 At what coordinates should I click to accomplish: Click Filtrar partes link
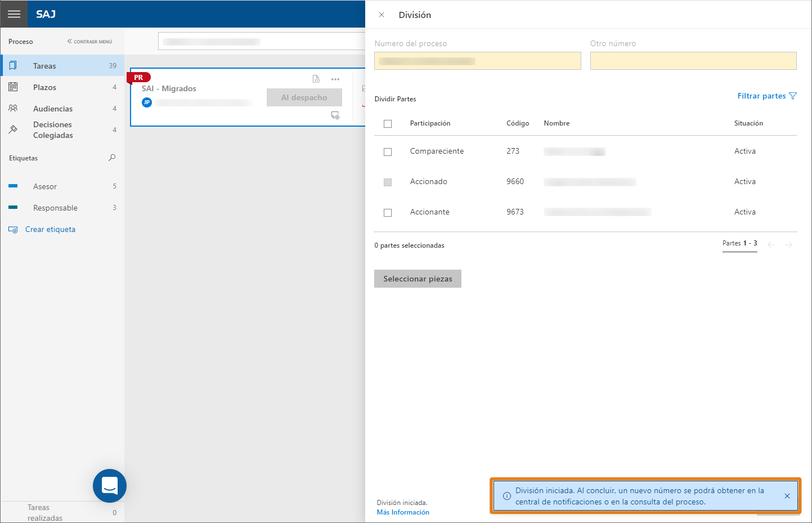(x=761, y=96)
